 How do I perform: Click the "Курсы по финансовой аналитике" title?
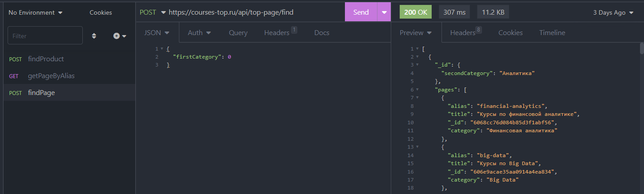[527, 114]
